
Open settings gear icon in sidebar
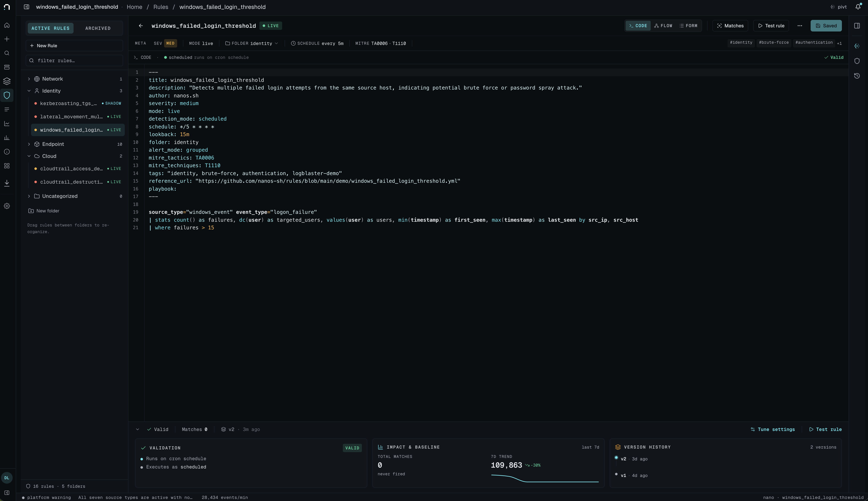point(7,206)
